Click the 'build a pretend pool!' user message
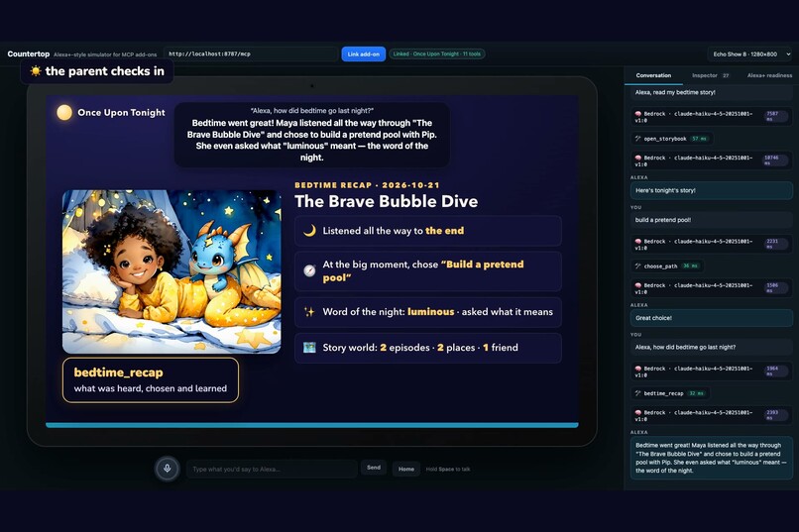 pyautogui.click(x=712, y=220)
